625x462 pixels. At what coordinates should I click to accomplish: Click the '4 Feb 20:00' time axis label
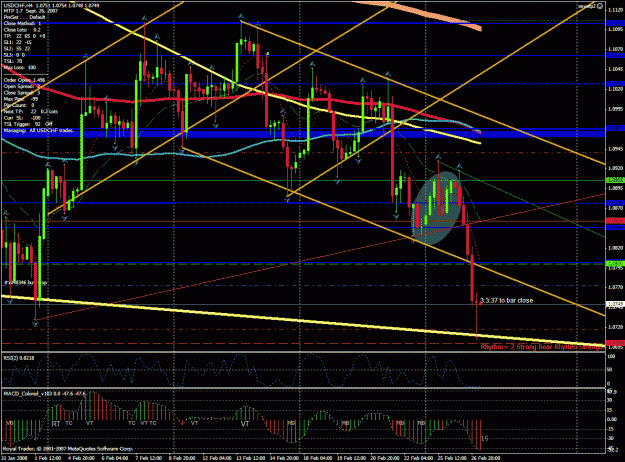click(x=82, y=458)
